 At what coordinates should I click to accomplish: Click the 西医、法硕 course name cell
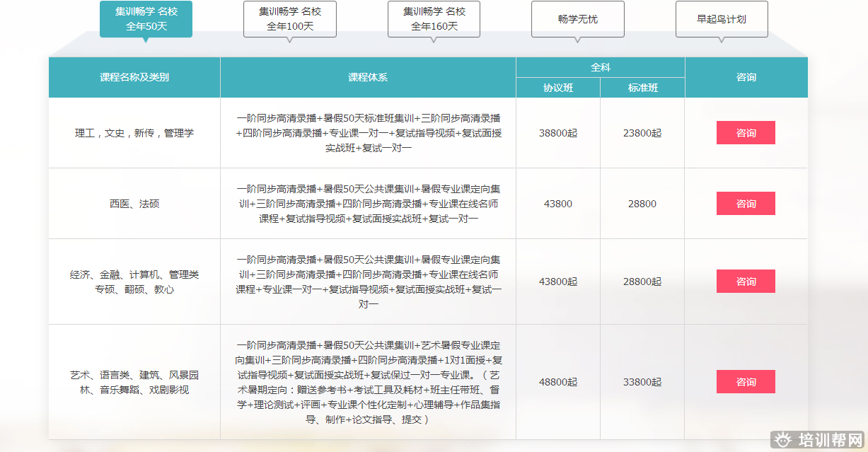(x=134, y=204)
